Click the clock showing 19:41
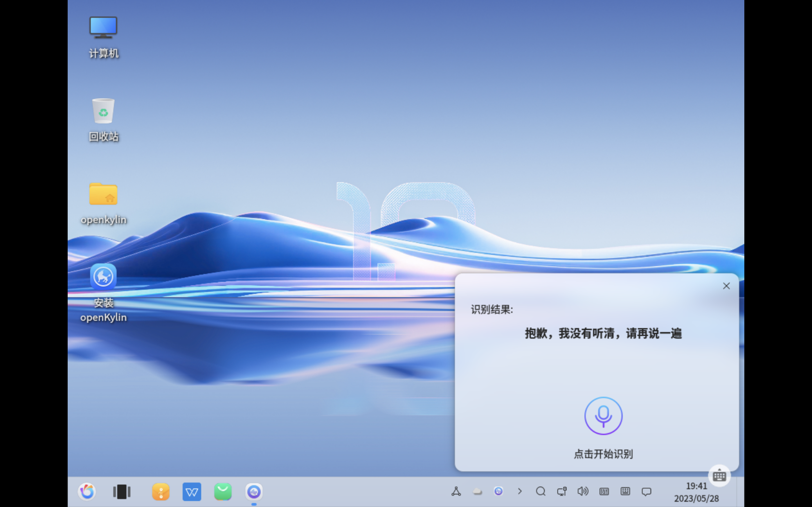This screenshot has width=812, height=507. click(x=696, y=486)
